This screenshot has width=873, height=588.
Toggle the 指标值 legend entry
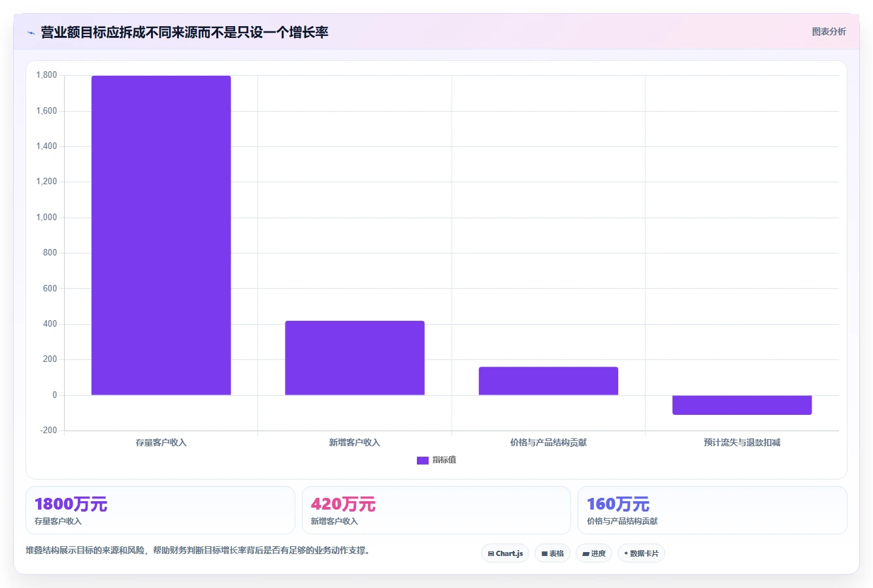436,460
